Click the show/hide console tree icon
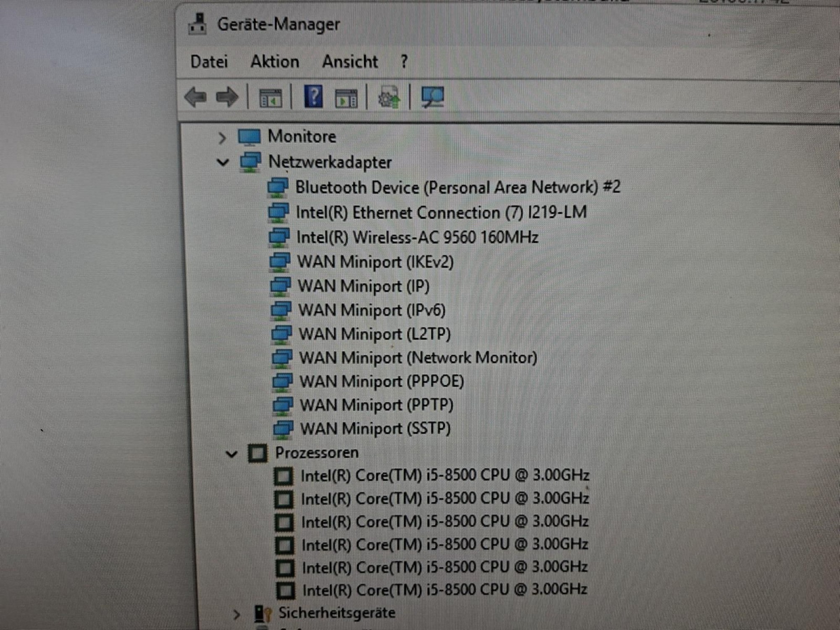840x630 pixels. [x=270, y=99]
